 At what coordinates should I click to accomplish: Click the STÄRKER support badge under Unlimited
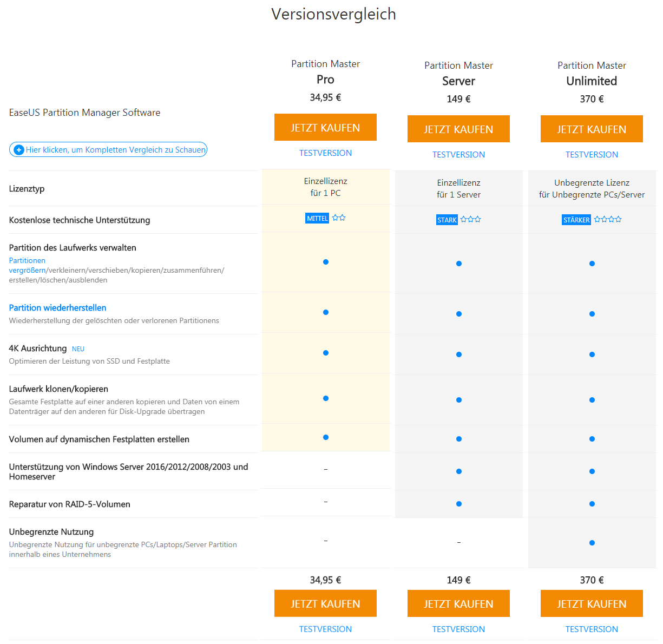point(576,220)
